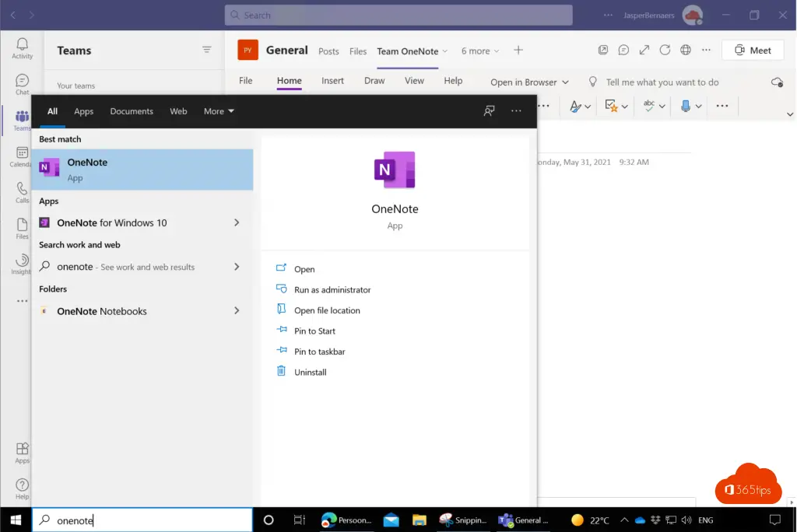Select the Apps search filter tab

84,110
